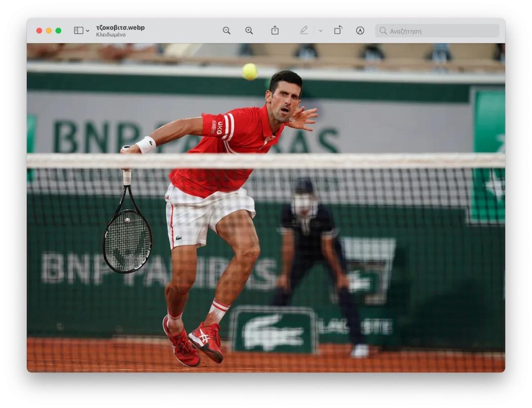Open the highlight options dropdown arrow

tap(321, 31)
